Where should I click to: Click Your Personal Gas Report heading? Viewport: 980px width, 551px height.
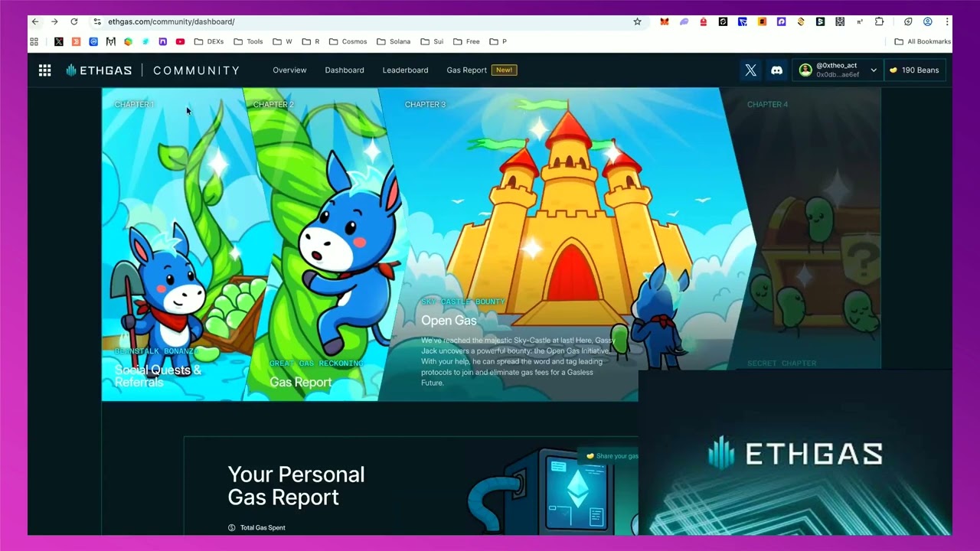[296, 486]
